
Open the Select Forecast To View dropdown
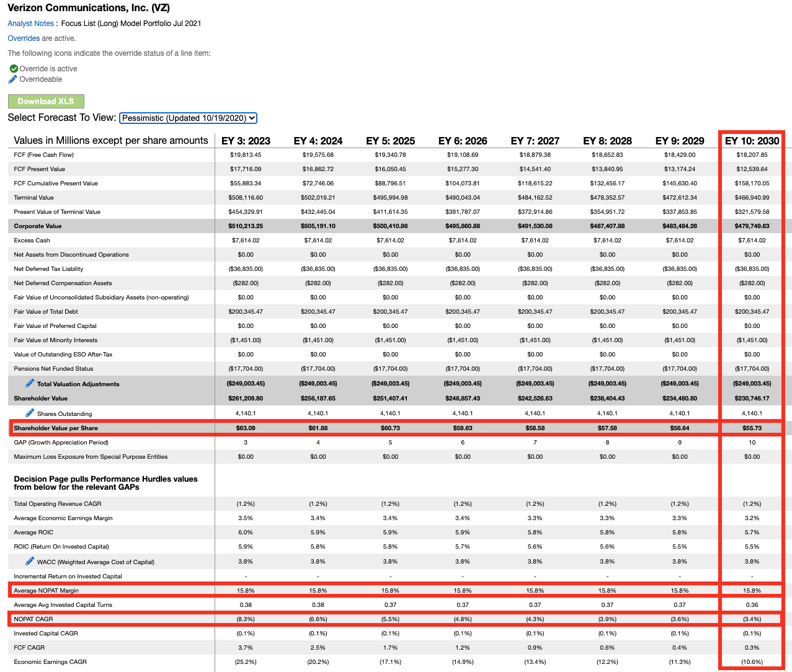point(188,118)
